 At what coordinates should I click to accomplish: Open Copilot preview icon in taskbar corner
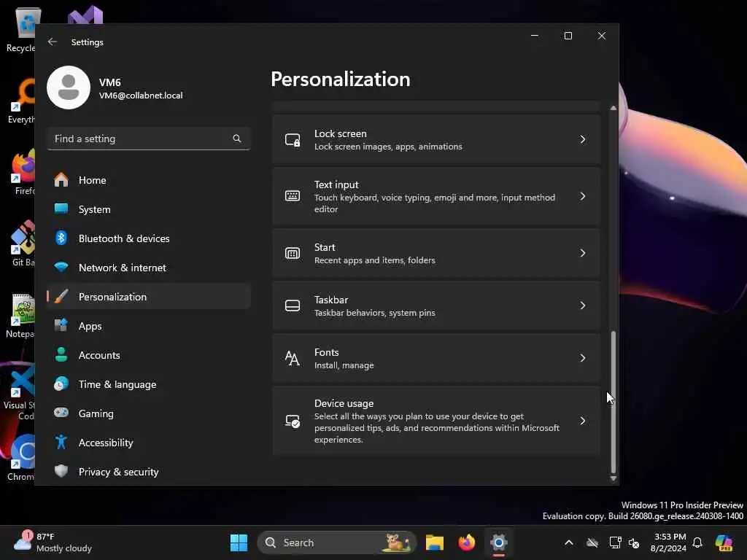pyautogui.click(x=724, y=542)
